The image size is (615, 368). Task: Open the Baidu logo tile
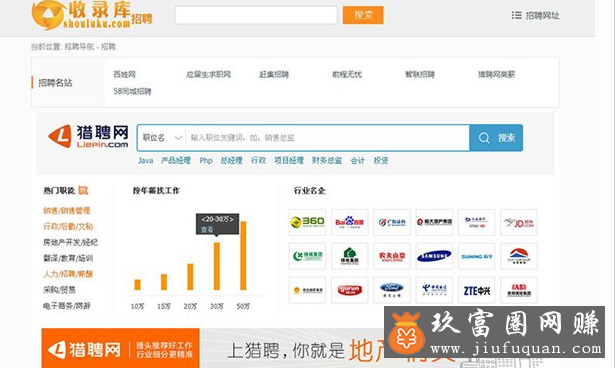tap(349, 222)
